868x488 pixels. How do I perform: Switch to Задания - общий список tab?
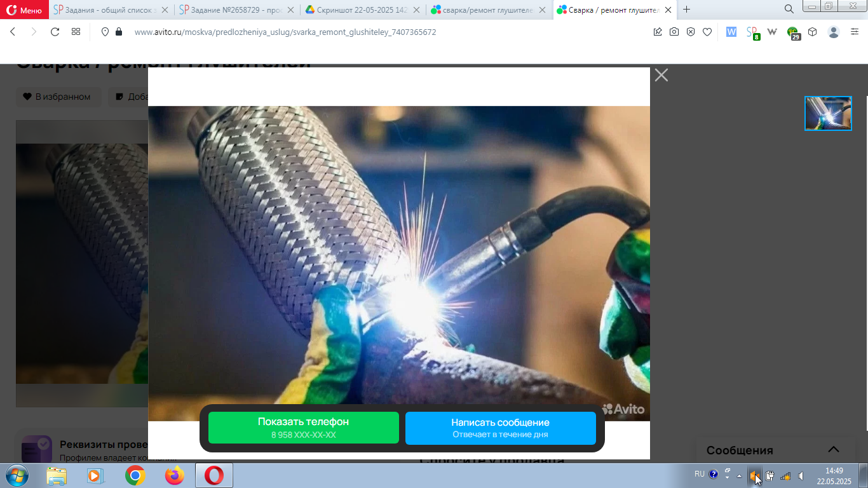tap(111, 10)
